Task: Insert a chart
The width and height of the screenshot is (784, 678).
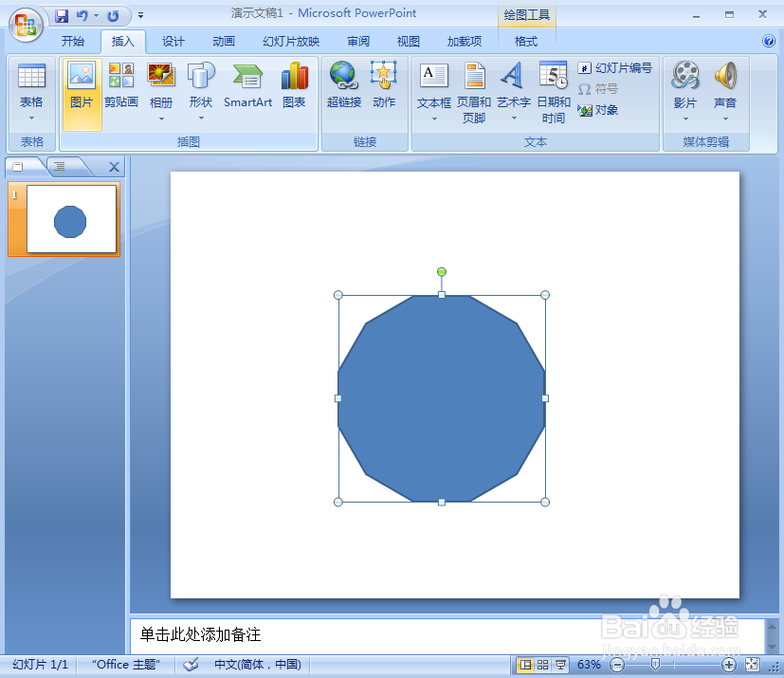Action: tap(294, 86)
